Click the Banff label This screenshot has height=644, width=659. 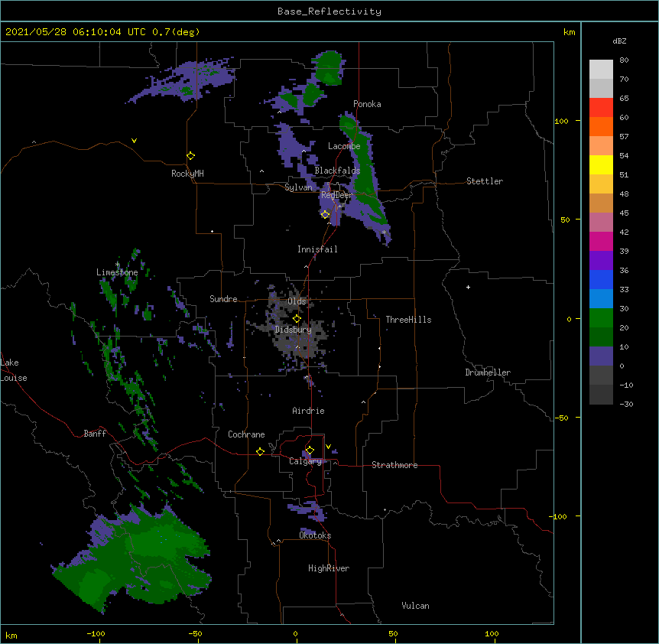pyautogui.click(x=95, y=434)
